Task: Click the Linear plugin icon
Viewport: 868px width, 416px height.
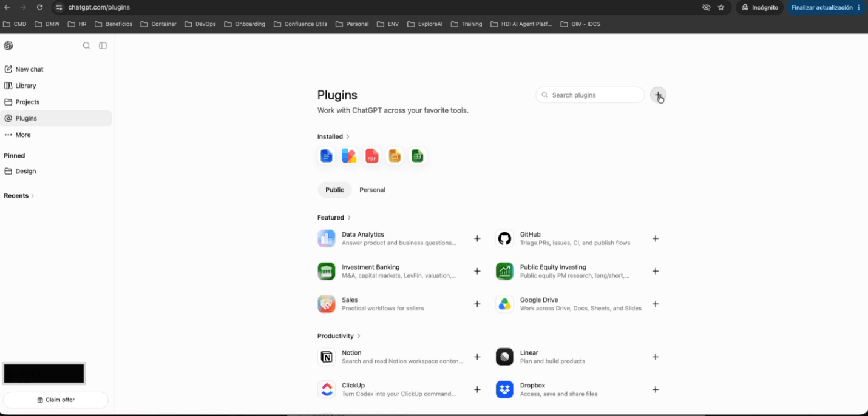Action: tap(504, 357)
